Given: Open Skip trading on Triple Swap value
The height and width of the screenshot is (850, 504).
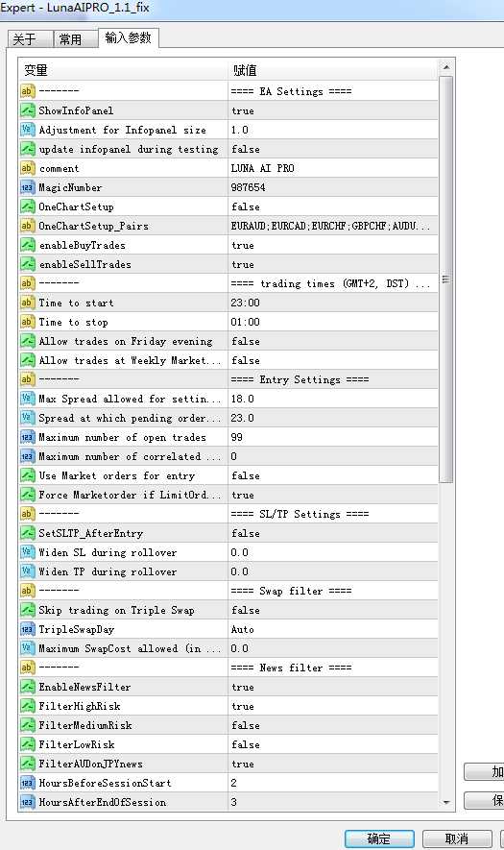Looking at the screenshot, I should (x=333, y=610).
